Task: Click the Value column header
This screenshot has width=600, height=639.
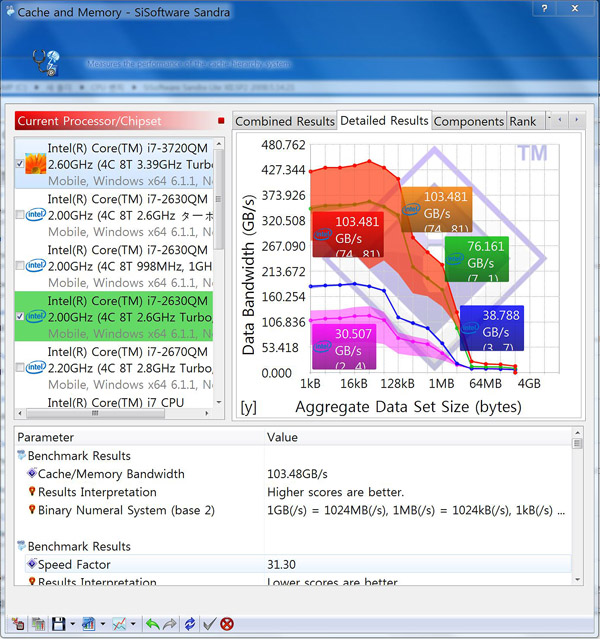Action: click(417, 437)
